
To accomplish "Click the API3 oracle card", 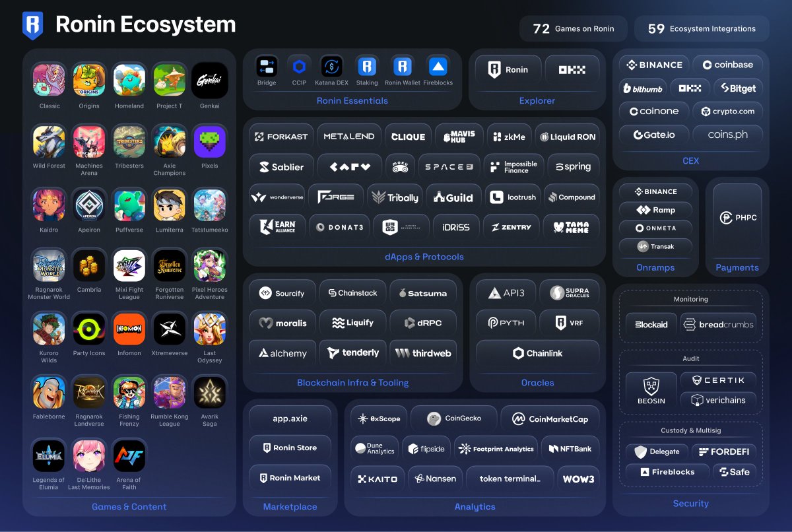I will 506,293.
